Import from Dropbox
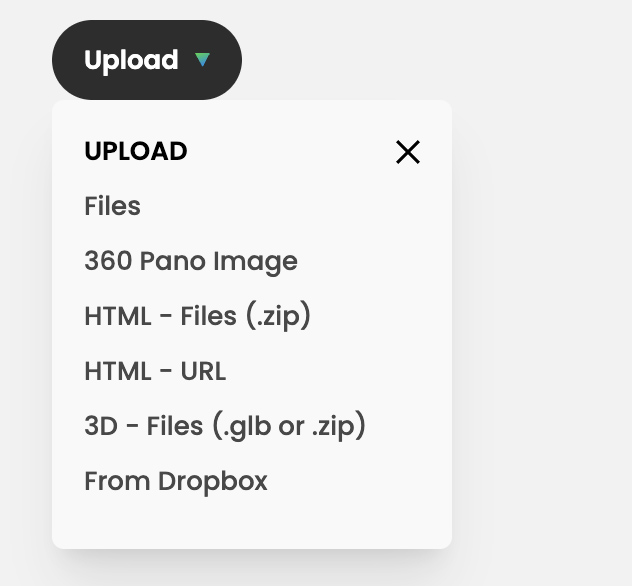 (x=176, y=481)
